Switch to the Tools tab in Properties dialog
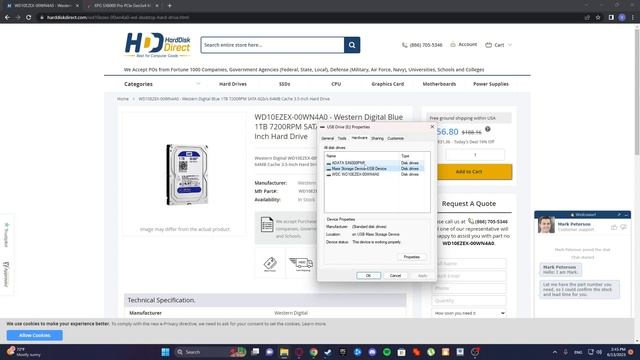The width and height of the screenshot is (640, 360). tap(342, 138)
